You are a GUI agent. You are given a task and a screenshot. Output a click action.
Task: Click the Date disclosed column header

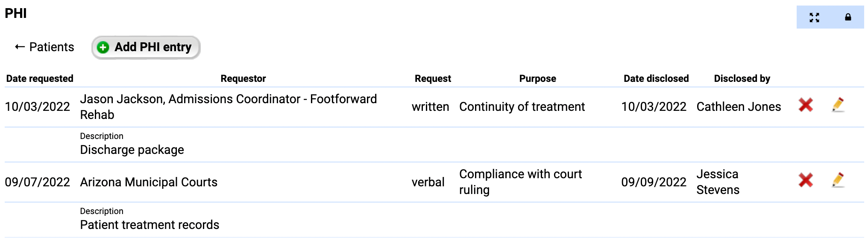click(656, 78)
